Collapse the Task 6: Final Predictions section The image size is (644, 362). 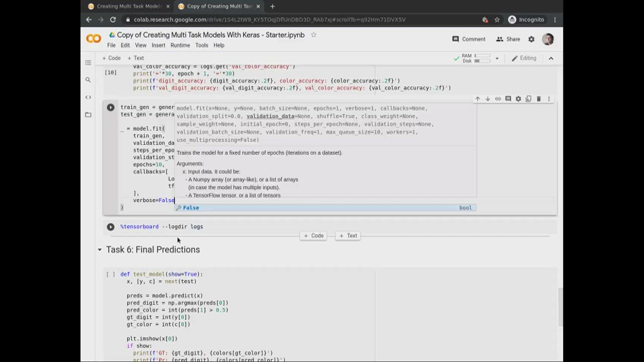pyautogui.click(x=100, y=250)
